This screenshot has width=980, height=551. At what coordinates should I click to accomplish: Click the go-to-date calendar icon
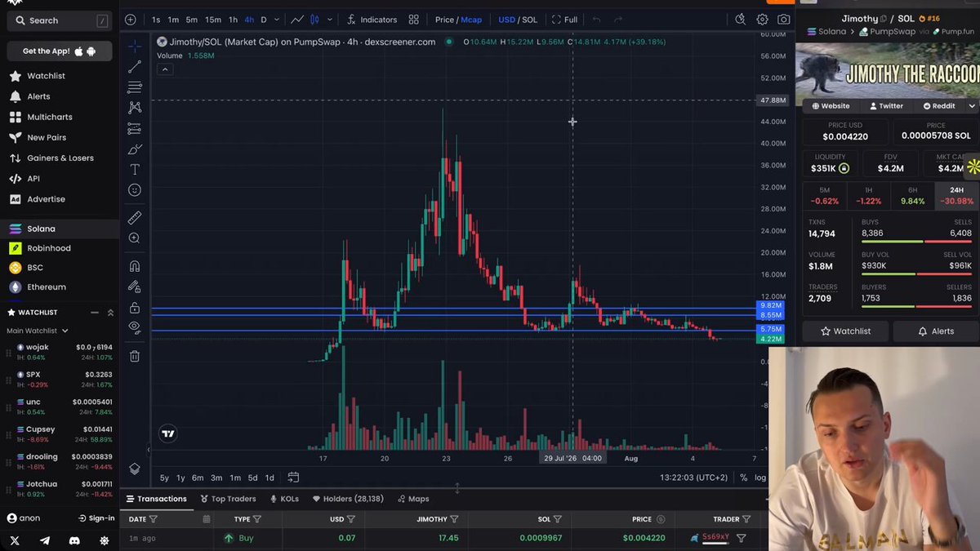tap(293, 478)
